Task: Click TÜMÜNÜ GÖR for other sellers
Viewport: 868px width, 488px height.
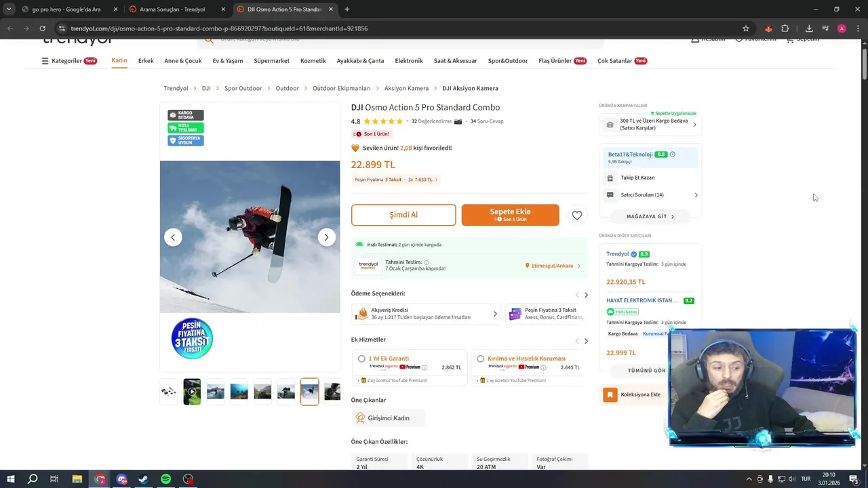Action: (646, 371)
